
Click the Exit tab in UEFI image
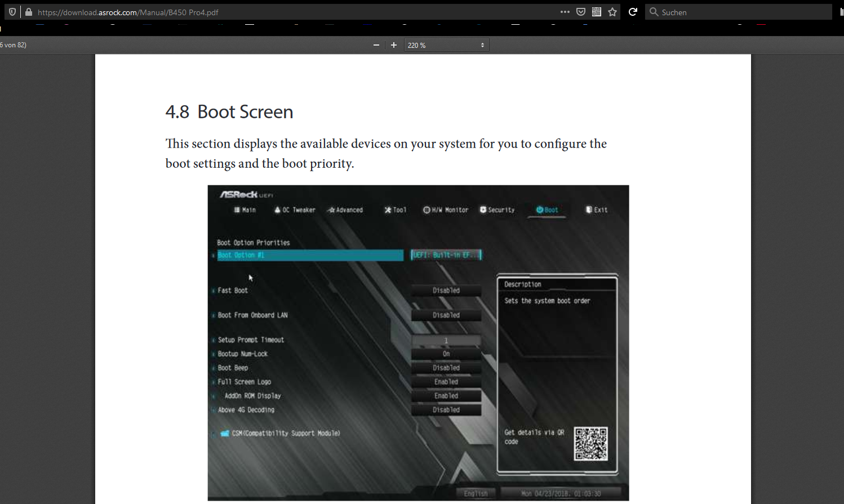pos(597,210)
